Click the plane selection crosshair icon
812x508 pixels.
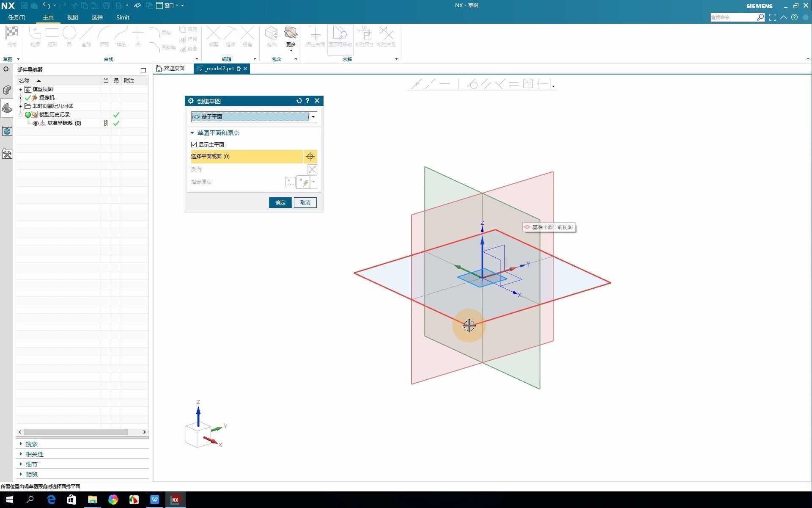pyautogui.click(x=310, y=157)
